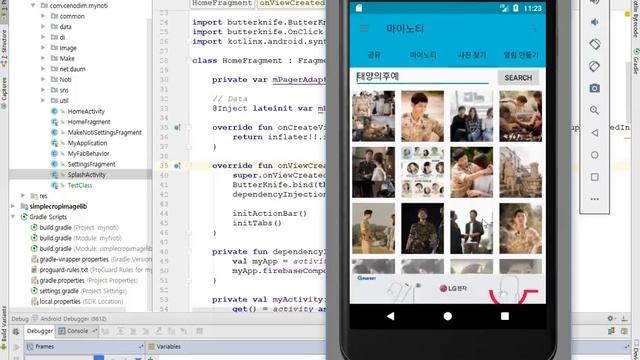Expand the simplecropimagelib module
The height and width of the screenshot is (360, 640).
pyautogui.click(x=13, y=206)
